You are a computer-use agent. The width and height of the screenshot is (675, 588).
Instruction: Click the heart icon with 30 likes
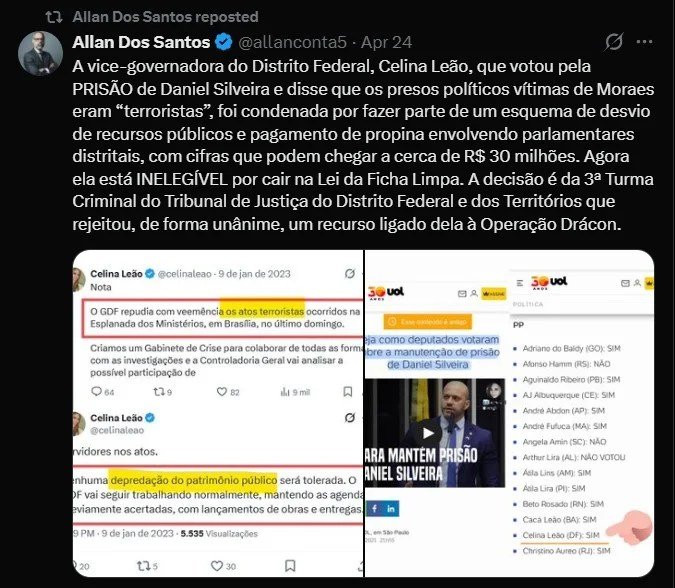coord(217,566)
